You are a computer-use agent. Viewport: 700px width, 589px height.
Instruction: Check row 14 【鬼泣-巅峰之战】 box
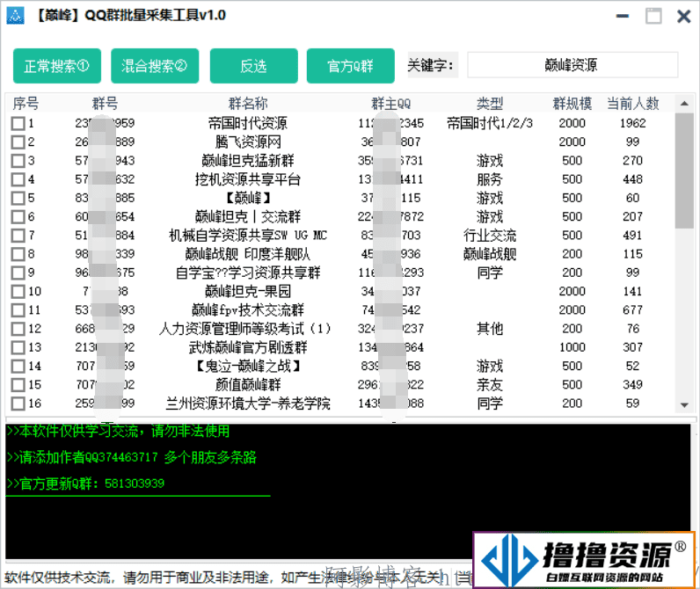18,366
